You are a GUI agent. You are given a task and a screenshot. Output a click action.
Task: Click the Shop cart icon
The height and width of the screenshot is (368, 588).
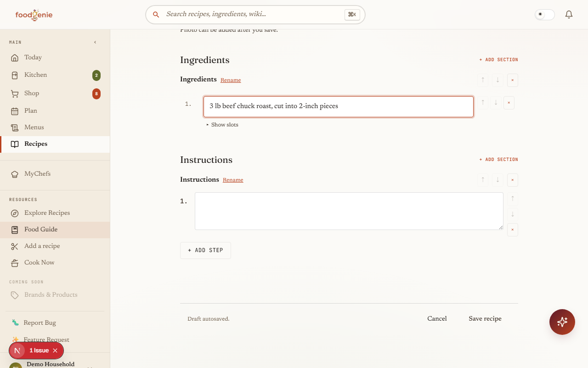click(x=15, y=93)
